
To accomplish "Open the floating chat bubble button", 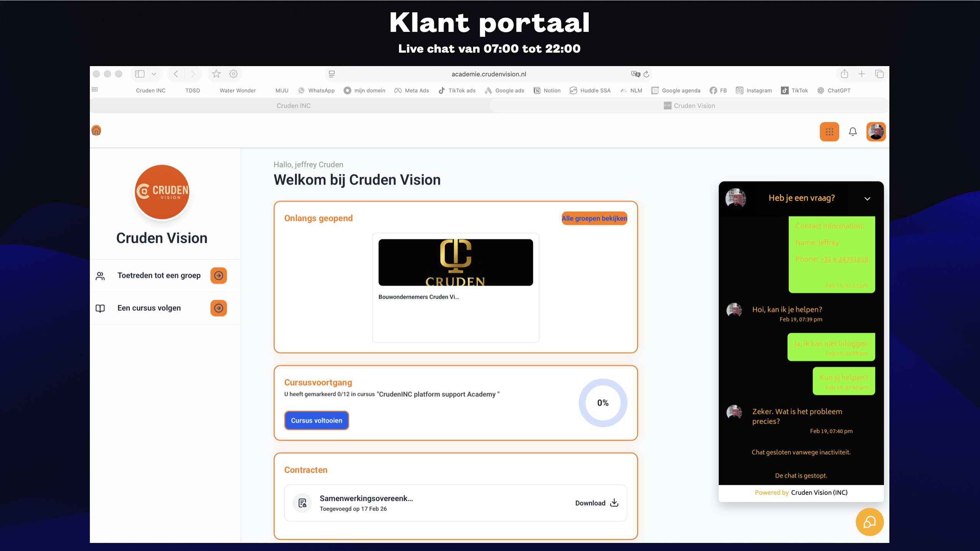I will pos(870,522).
